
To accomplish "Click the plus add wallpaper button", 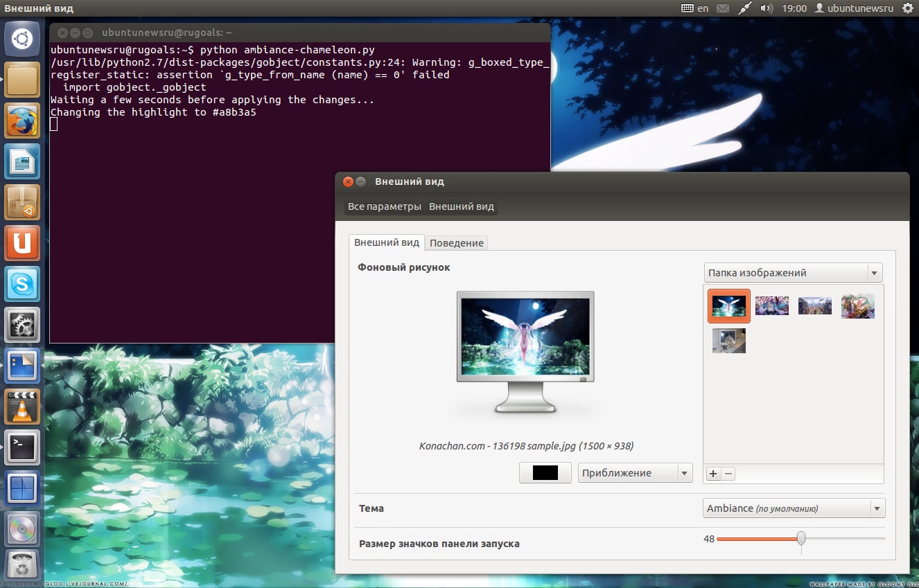I will [713, 474].
